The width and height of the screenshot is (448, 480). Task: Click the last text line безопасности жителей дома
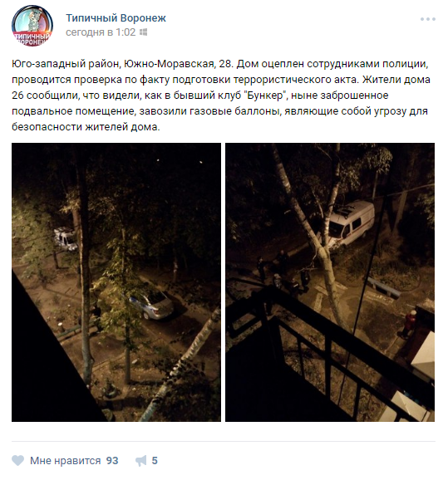pyautogui.click(x=86, y=127)
